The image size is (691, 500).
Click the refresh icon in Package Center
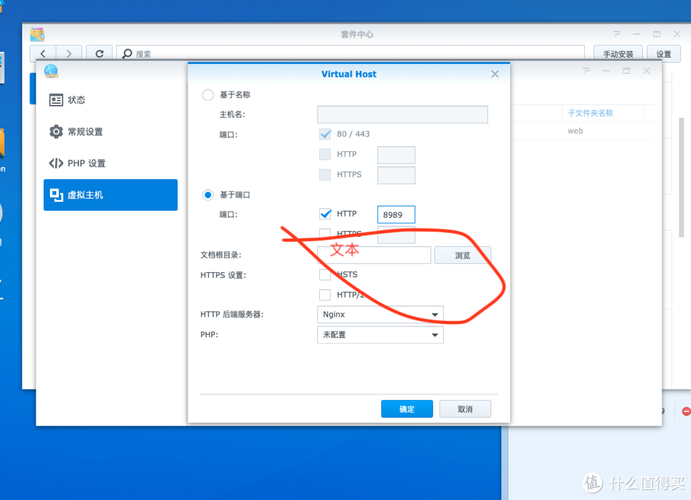(x=98, y=53)
